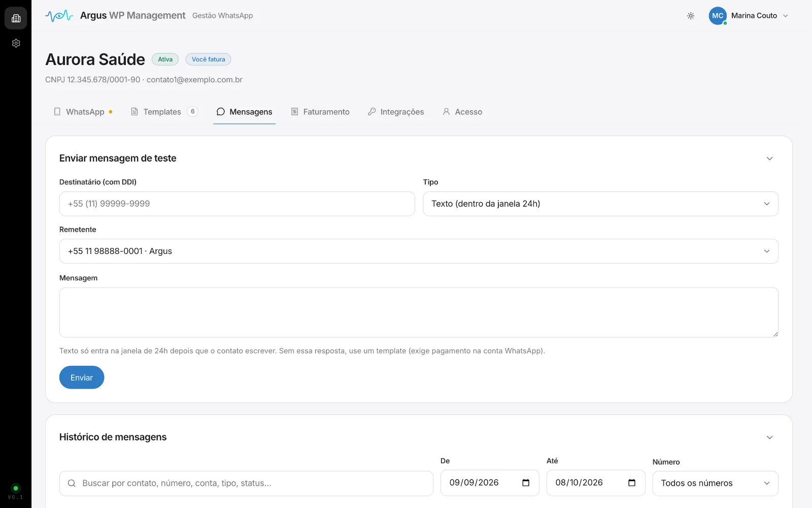Image resolution: width=812 pixels, height=508 pixels.
Task: Open the Acesso tab
Action: (462, 112)
